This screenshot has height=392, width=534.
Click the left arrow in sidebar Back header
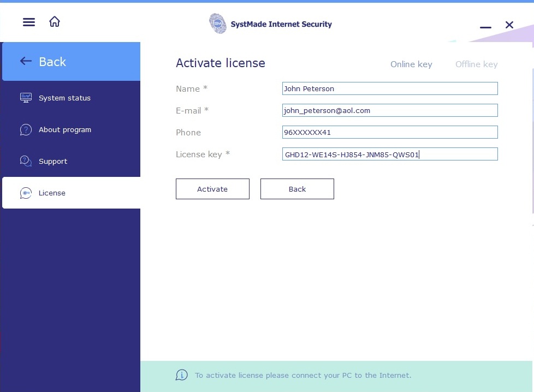click(x=26, y=61)
